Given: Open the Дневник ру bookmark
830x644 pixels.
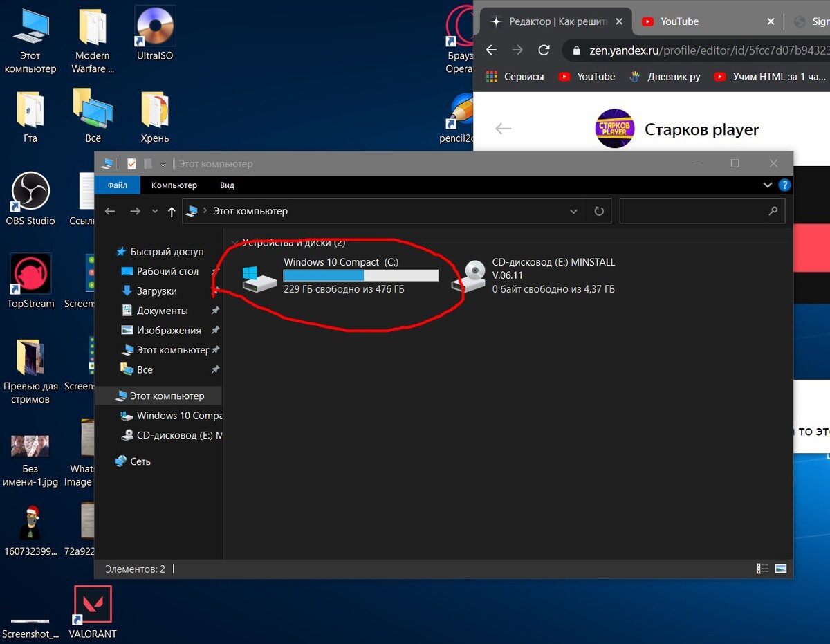Looking at the screenshot, I should click(x=665, y=77).
